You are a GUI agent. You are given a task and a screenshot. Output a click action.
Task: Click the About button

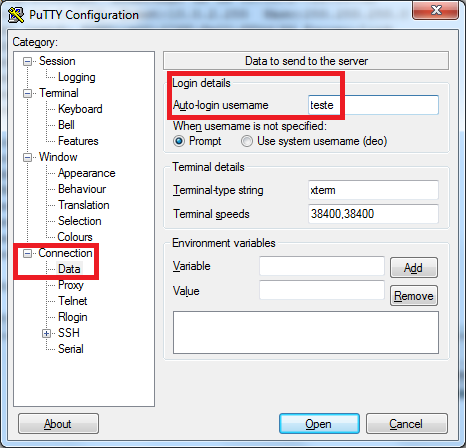[58, 424]
